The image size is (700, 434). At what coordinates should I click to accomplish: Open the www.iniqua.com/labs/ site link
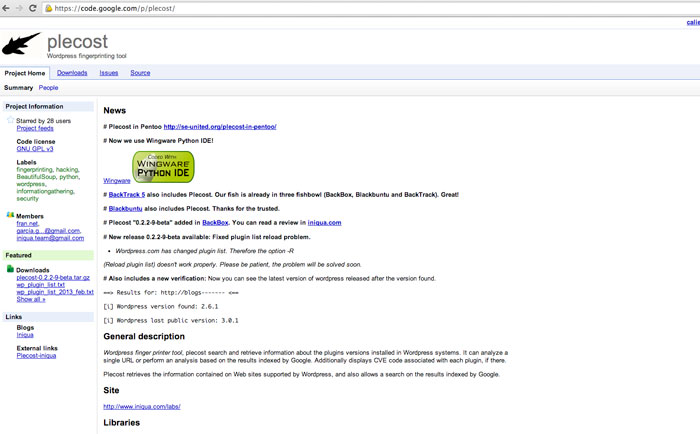[x=142, y=407]
